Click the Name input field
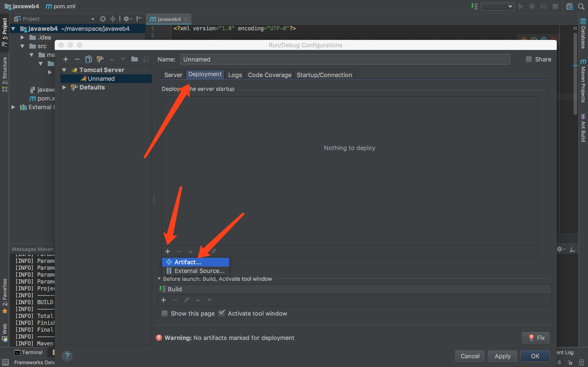 345,59
